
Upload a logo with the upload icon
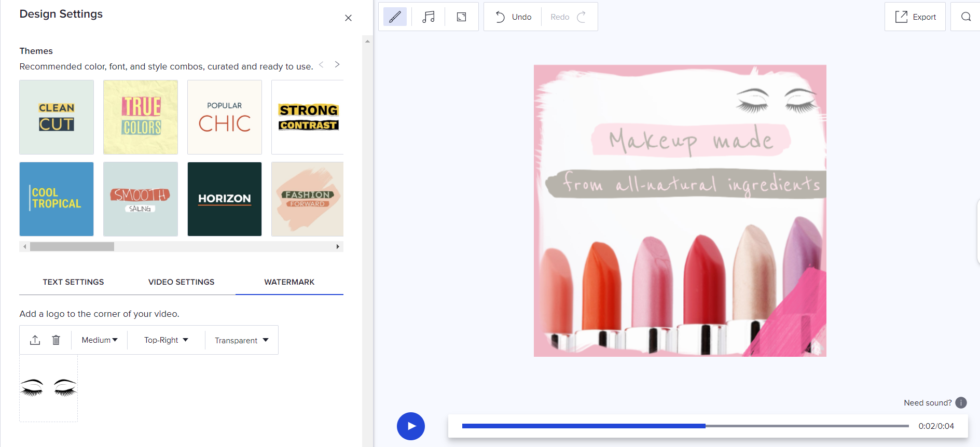pos(35,340)
